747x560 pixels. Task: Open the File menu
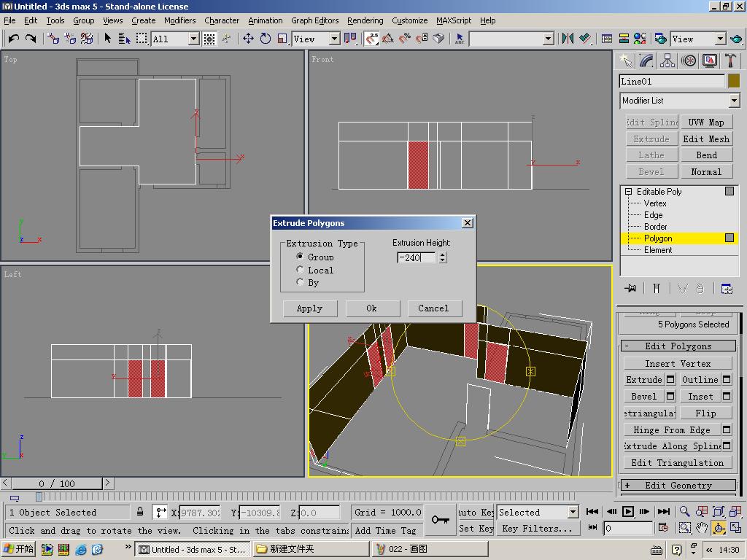click(9, 20)
